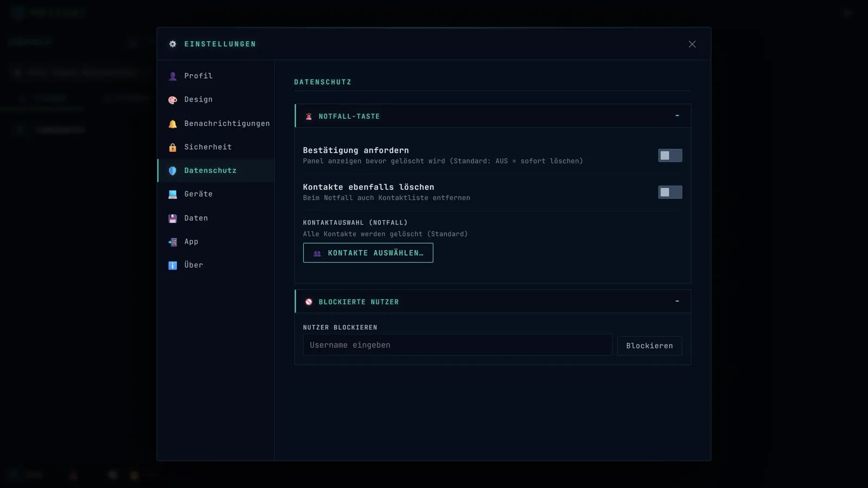
Task: Open the Benachrichtigungen tab
Action: pos(216,123)
